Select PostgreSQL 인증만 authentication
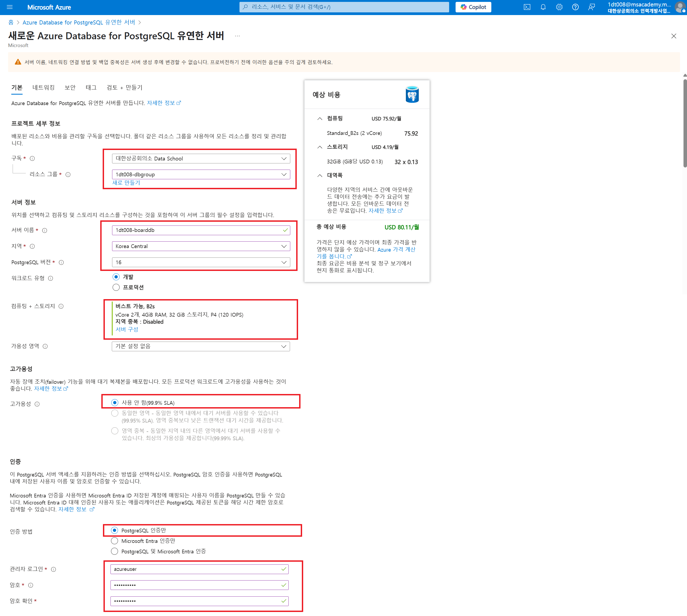 click(114, 530)
